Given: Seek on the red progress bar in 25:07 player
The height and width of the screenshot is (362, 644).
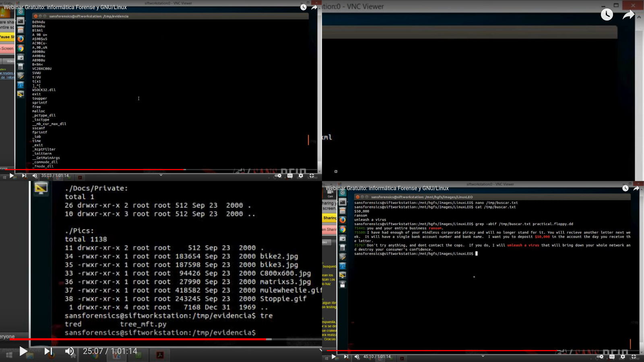Looking at the screenshot, I should click(x=137, y=339).
